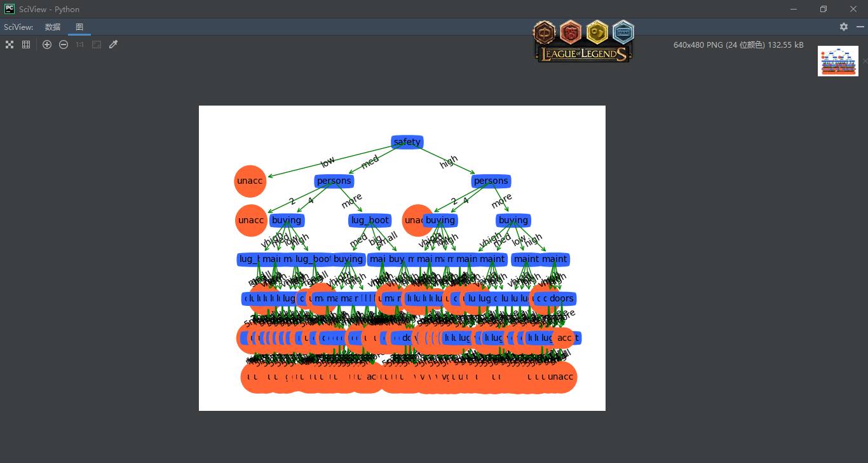Zoom in on the plot image
Screen dimensions: 868x463
[x=47, y=45]
